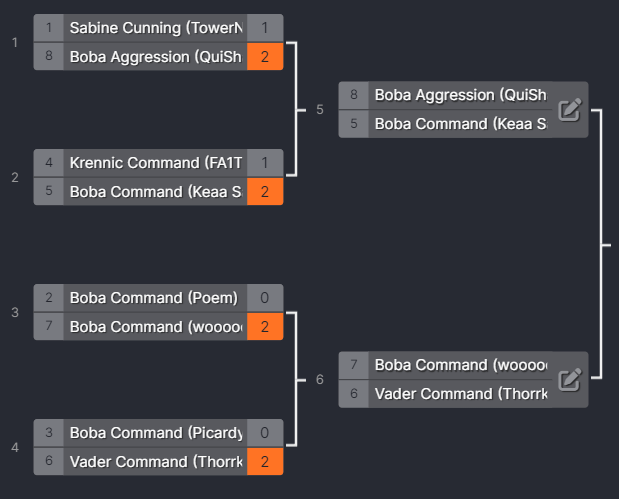Viewport: 619px width, 499px height.
Task: Click edit icon on match 6
Action: 569,380
